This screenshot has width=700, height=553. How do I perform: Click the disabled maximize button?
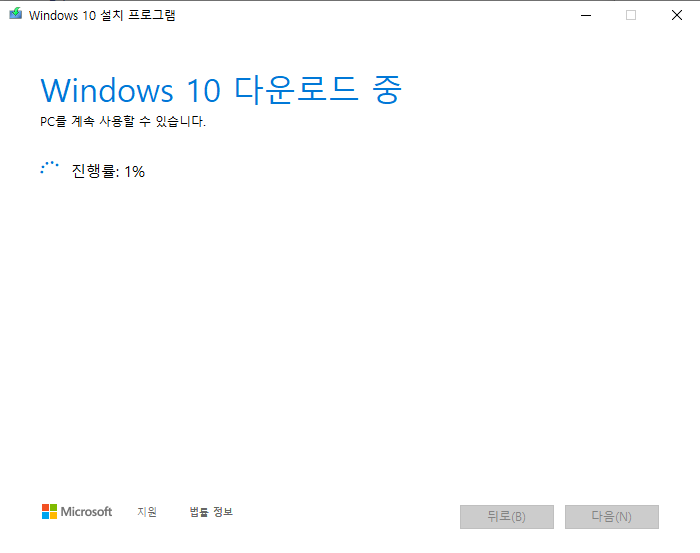[631, 15]
